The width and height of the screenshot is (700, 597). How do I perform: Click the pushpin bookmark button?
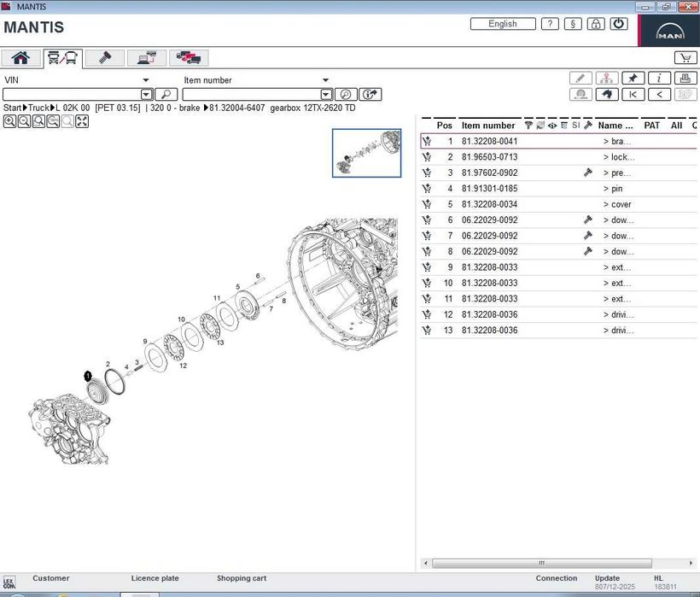tap(633, 78)
